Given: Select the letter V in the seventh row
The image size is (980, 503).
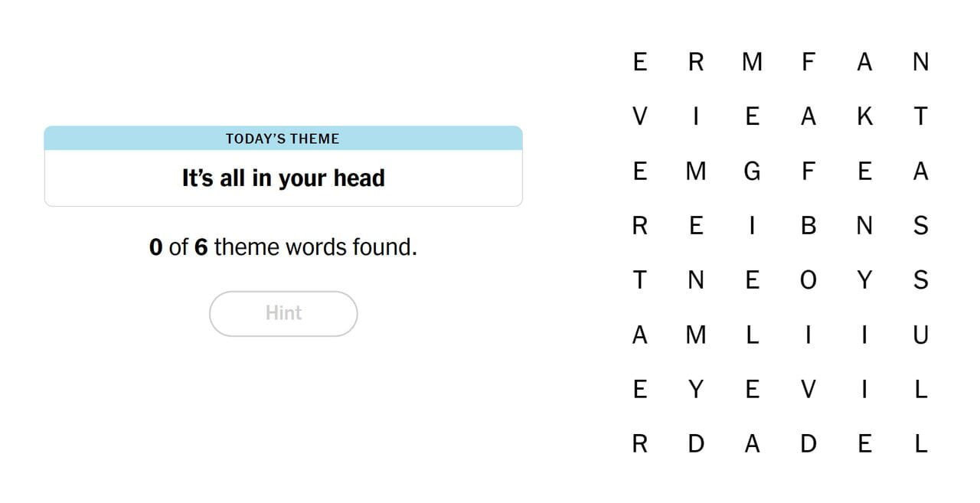Looking at the screenshot, I should [x=808, y=389].
